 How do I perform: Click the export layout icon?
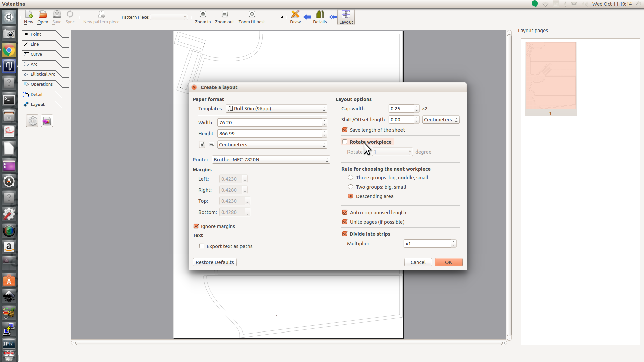tap(47, 121)
